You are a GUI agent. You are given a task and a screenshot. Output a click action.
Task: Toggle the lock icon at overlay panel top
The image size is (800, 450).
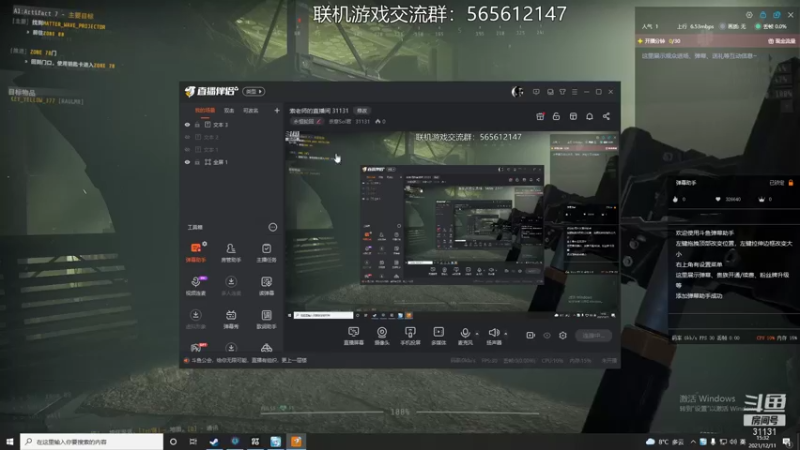click(x=763, y=15)
